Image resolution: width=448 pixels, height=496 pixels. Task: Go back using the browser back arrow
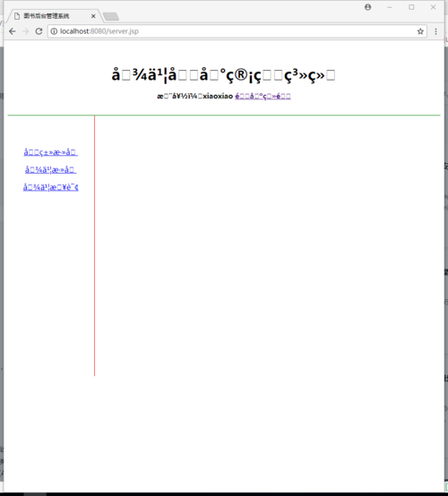point(13,31)
